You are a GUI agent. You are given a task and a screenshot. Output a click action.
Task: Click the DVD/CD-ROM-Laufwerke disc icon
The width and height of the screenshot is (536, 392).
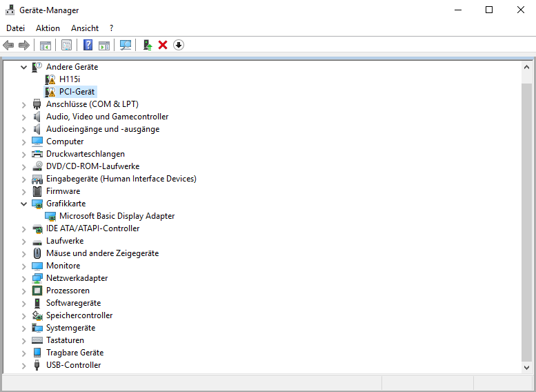[x=37, y=166]
